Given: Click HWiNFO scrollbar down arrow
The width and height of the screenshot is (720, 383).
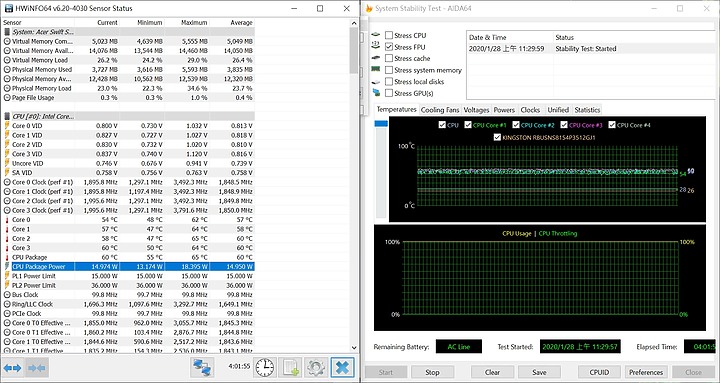Looking at the screenshot, I should tap(354, 348).
